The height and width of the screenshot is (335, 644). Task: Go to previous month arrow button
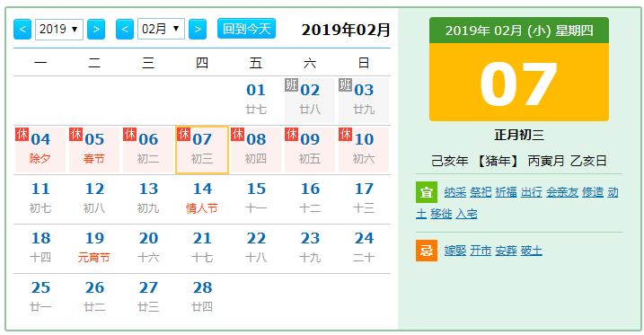point(125,29)
